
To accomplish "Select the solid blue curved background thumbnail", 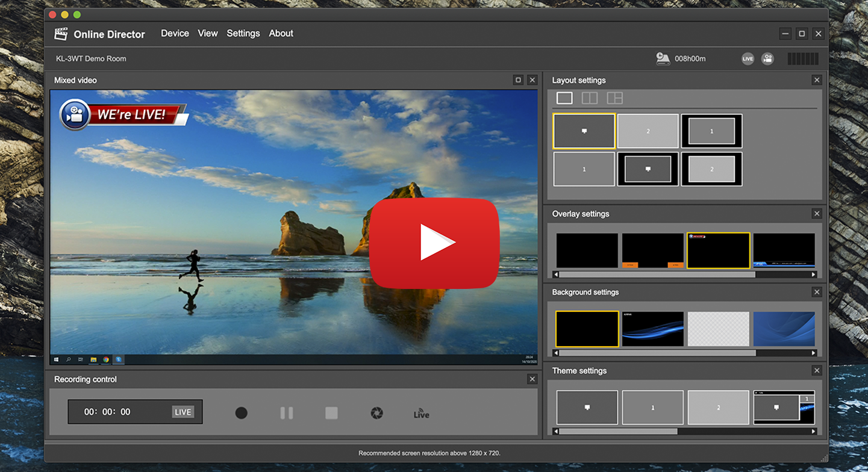I will click(784, 329).
